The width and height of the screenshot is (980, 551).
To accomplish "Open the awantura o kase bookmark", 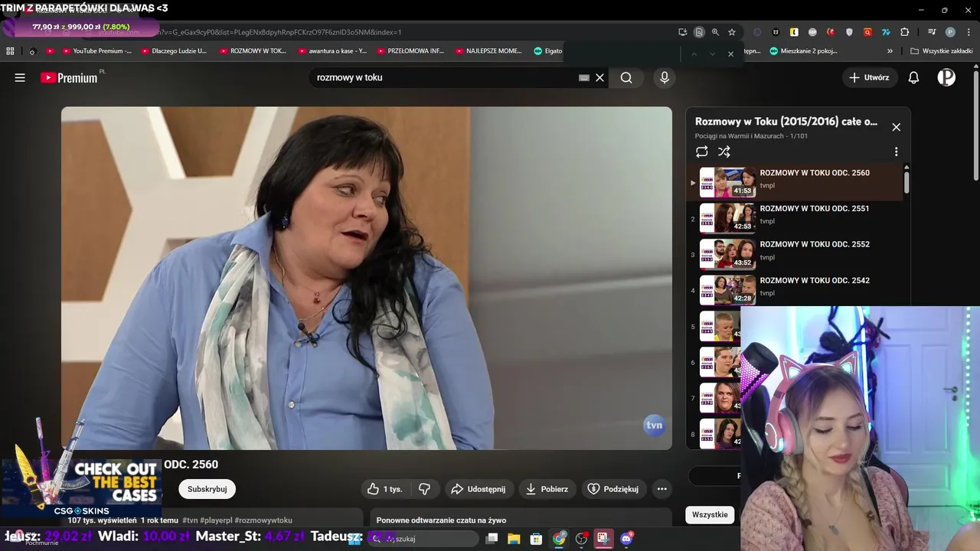I will [x=332, y=51].
